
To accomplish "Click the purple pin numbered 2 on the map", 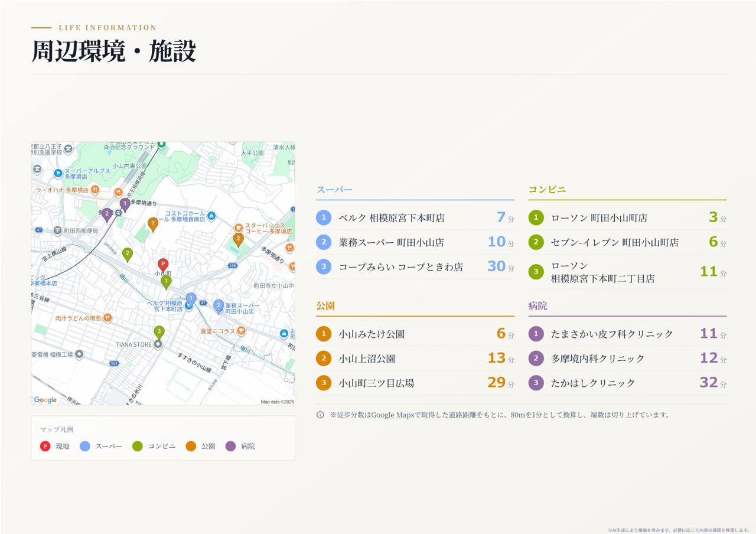I will [x=106, y=215].
